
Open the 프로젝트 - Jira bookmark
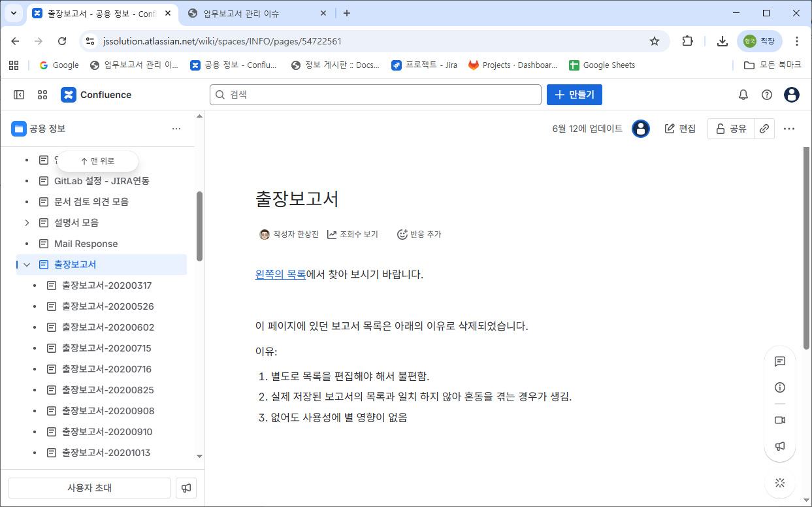point(425,65)
